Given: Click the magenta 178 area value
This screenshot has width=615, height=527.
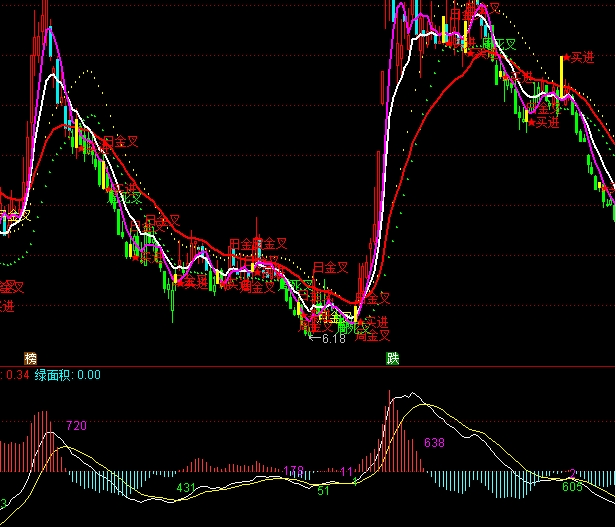Looking at the screenshot, I should [294, 470].
